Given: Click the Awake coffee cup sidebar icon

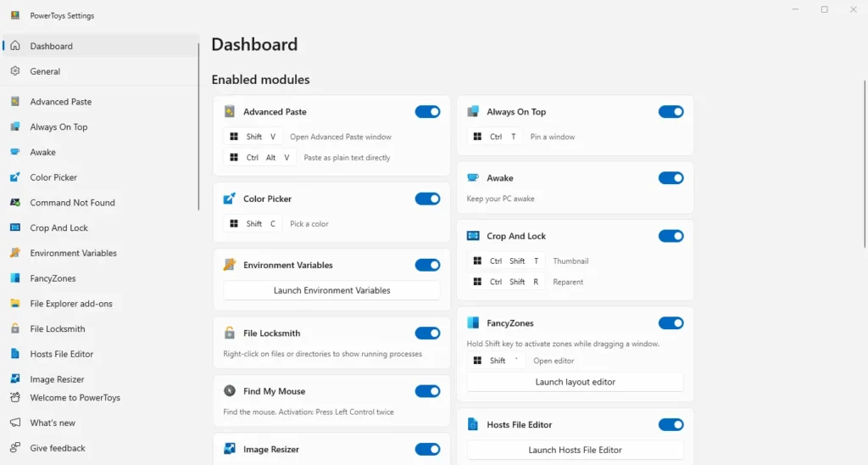Looking at the screenshot, I should tap(15, 153).
